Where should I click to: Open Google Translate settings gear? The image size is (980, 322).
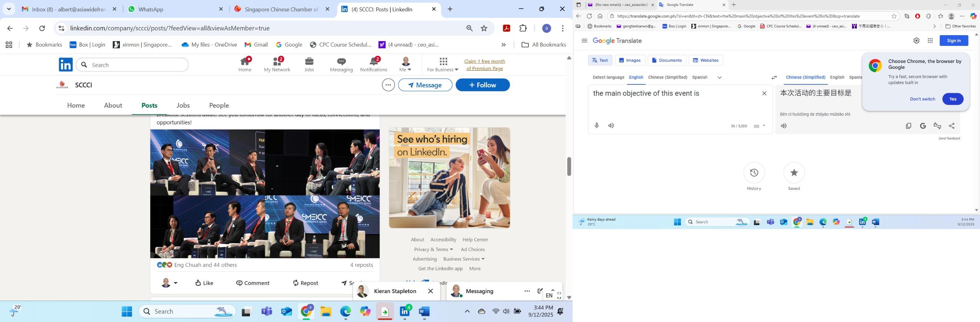(916, 41)
